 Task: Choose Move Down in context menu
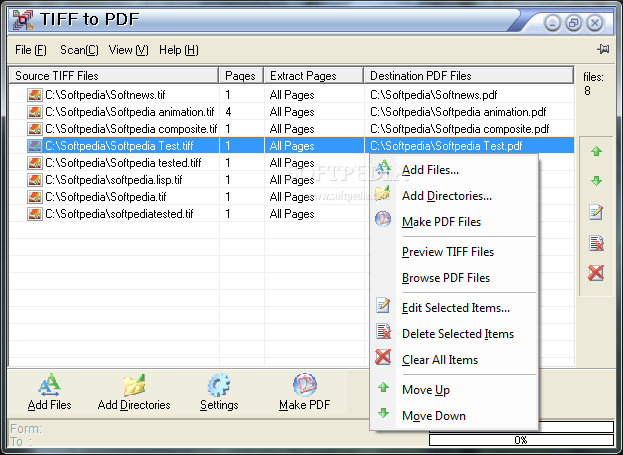tap(454, 416)
